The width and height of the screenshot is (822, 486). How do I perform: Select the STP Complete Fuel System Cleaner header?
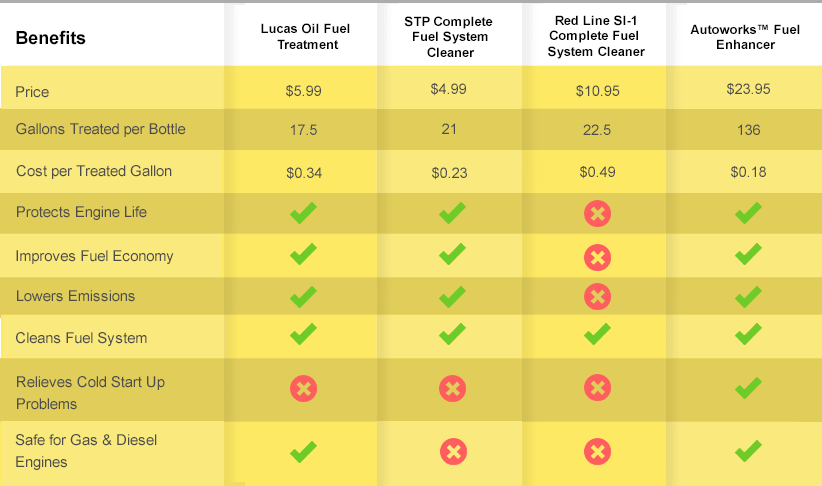pyautogui.click(x=449, y=37)
